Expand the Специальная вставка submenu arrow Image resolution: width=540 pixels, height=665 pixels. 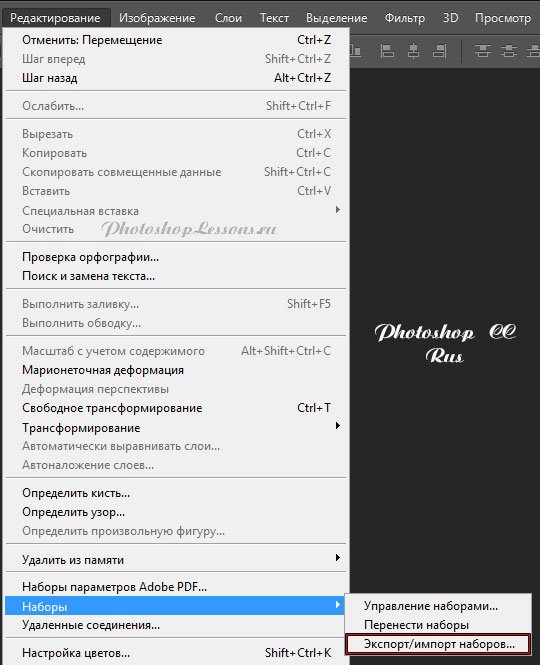tap(338, 210)
